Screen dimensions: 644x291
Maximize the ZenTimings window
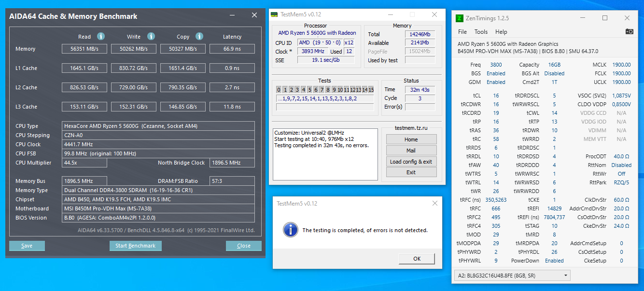click(605, 18)
